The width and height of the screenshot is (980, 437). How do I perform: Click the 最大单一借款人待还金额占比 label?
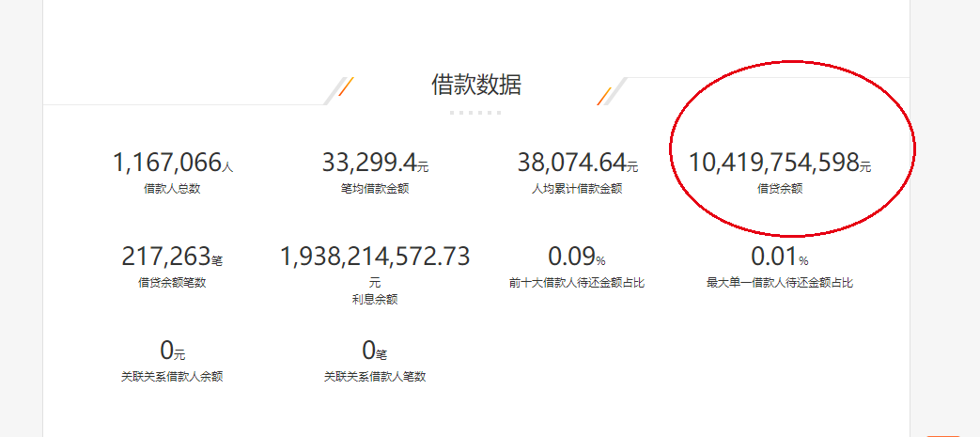point(780,282)
